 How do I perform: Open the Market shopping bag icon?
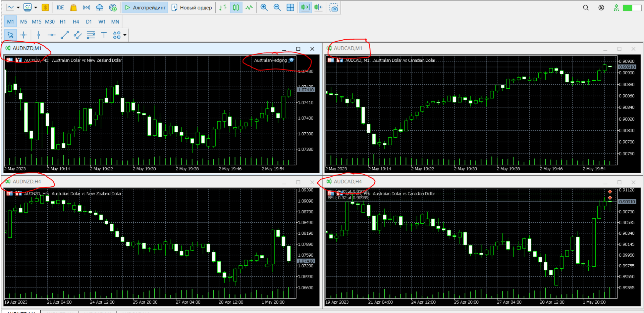(73, 8)
